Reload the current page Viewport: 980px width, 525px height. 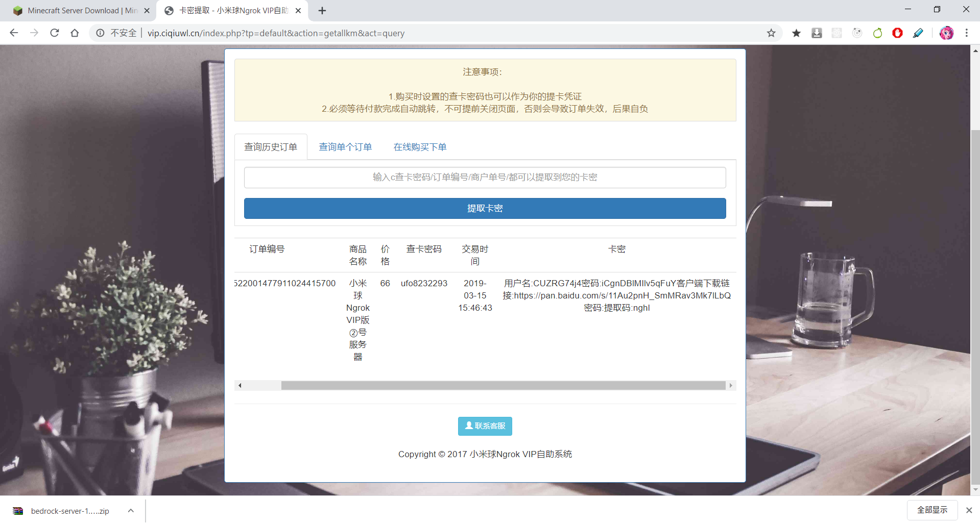55,33
